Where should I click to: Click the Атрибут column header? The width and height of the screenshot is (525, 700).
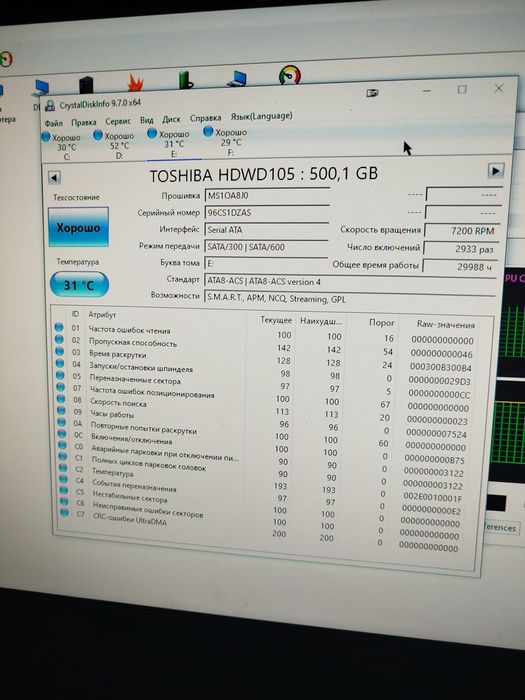[102, 315]
